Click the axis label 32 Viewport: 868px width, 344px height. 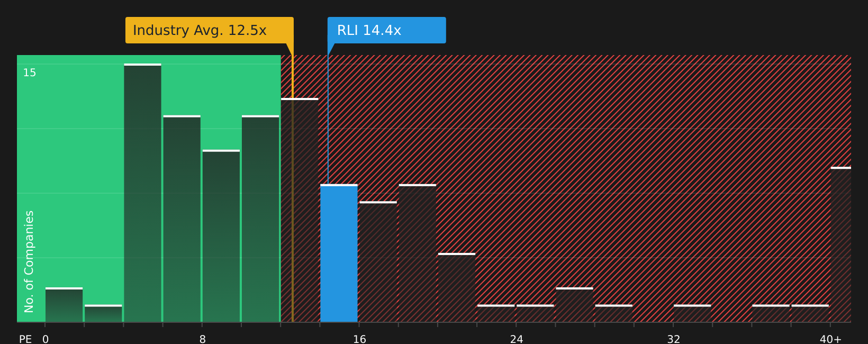pos(673,339)
